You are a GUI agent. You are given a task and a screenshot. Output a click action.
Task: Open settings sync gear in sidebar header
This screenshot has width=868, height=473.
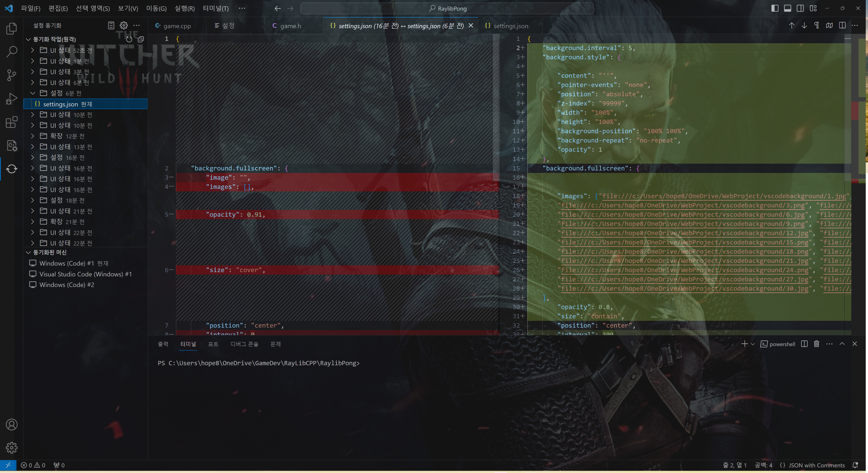click(124, 25)
